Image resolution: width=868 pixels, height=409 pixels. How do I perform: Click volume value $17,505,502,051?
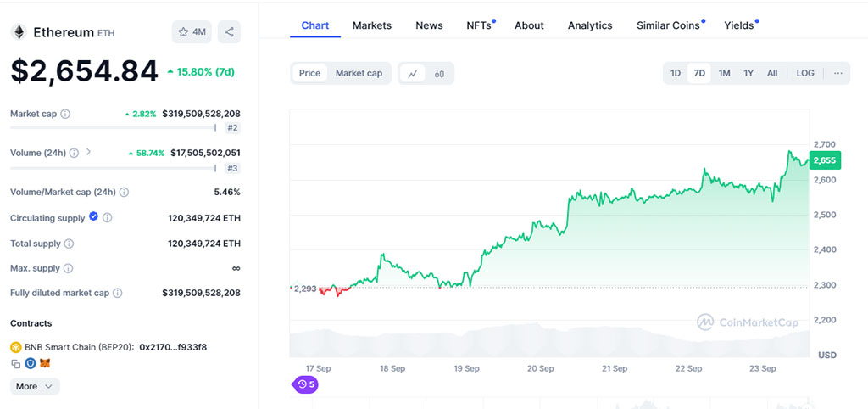pos(205,153)
